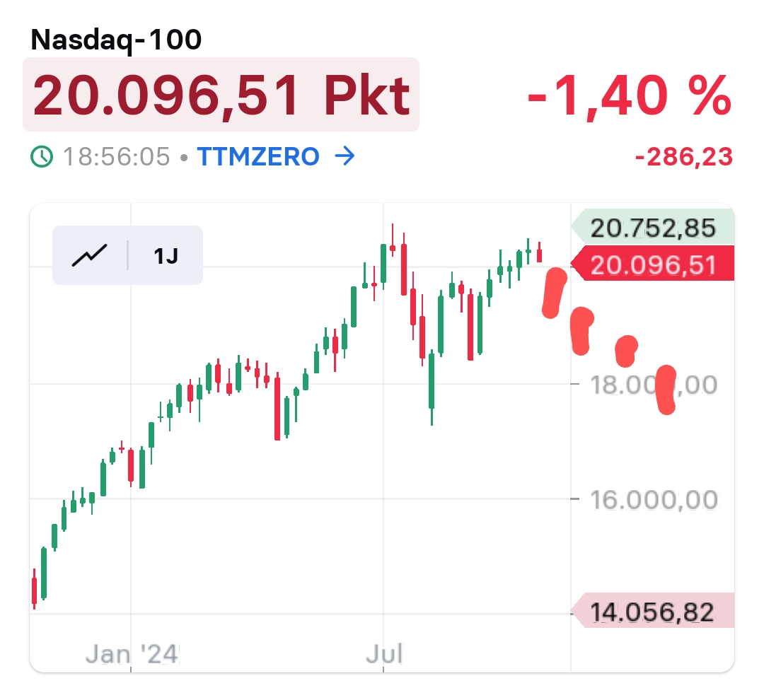Image resolution: width=764 pixels, height=700 pixels.
Task: Click the pink 14.056,82 low label
Action: coord(652,612)
